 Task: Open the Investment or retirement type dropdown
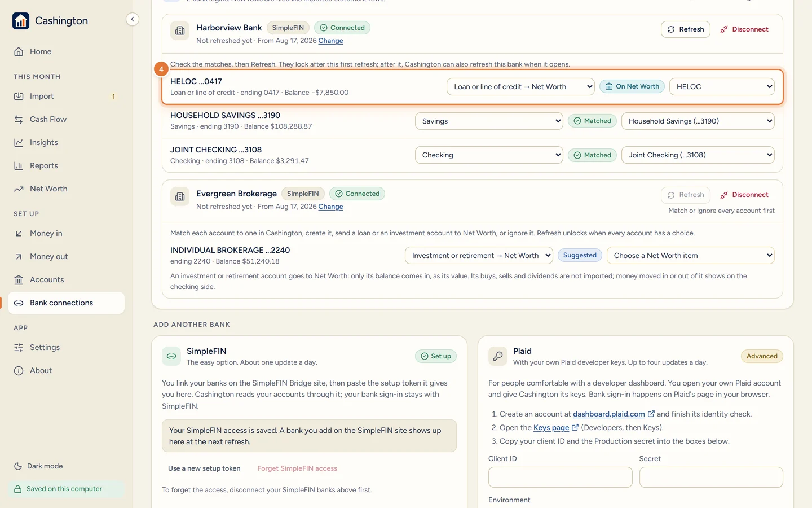[479, 256]
